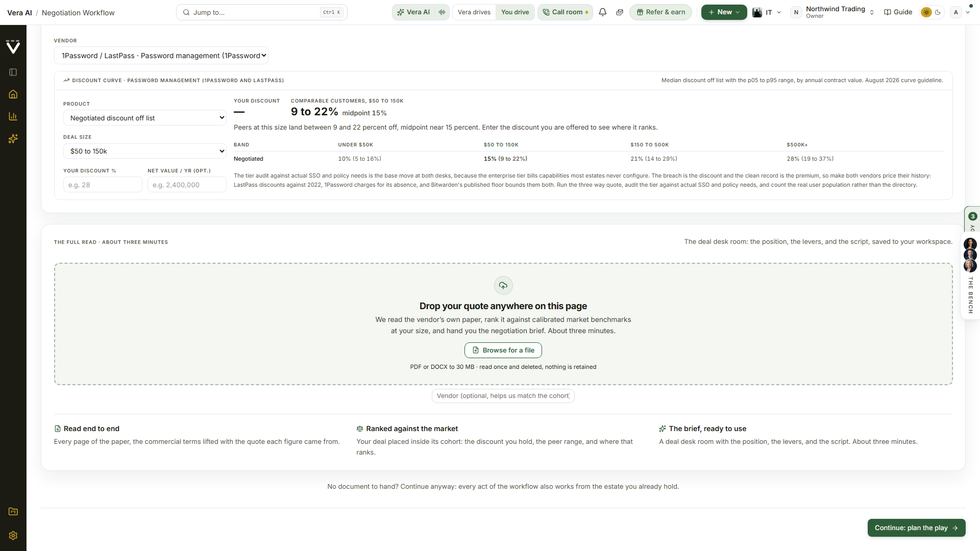980x551 pixels.
Task: Join the Call room
Action: [x=565, y=12]
